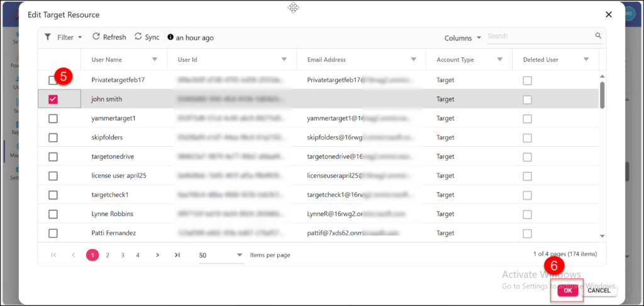Toggle Deleted User checkbox for skipfolders

[x=528, y=138]
